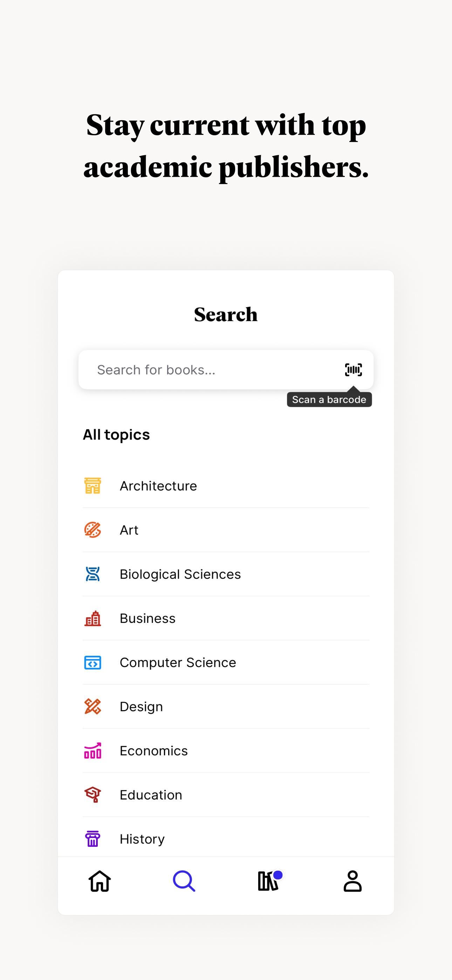452x980 pixels.
Task: Open the Profile tab
Action: click(x=352, y=881)
